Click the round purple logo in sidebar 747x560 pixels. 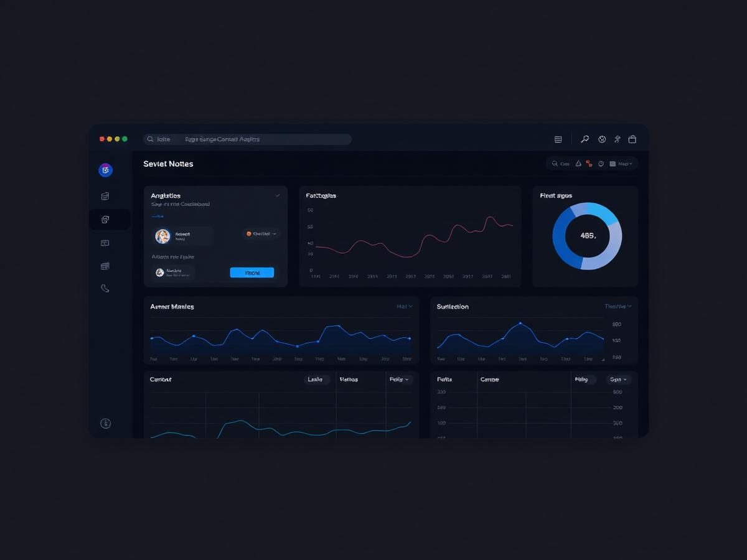pos(106,170)
